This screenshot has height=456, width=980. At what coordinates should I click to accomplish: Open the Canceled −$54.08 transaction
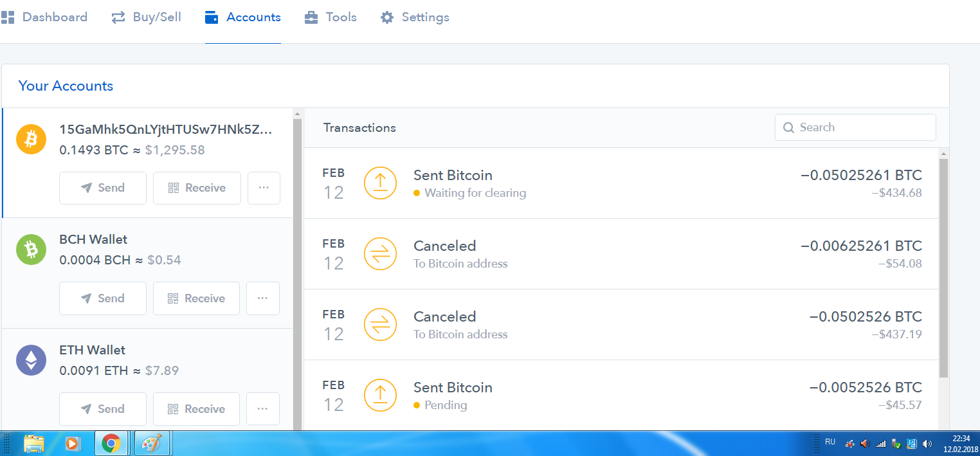tap(621, 254)
